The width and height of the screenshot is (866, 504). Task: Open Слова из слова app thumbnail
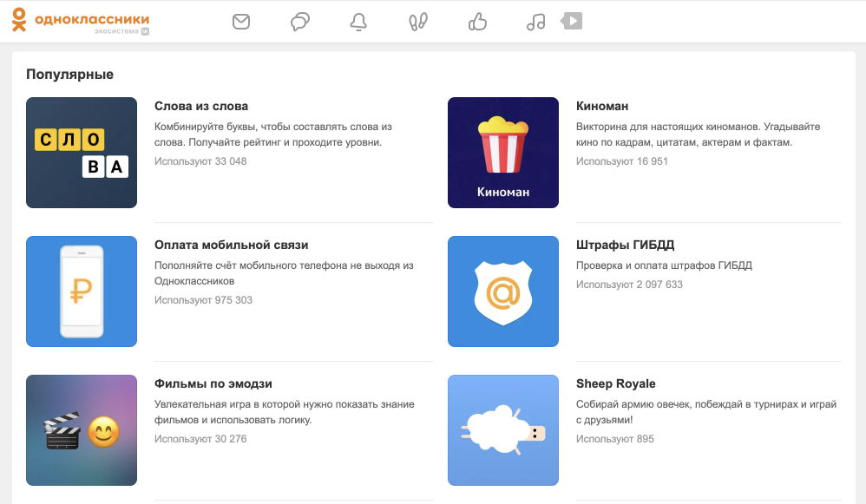(x=82, y=153)
